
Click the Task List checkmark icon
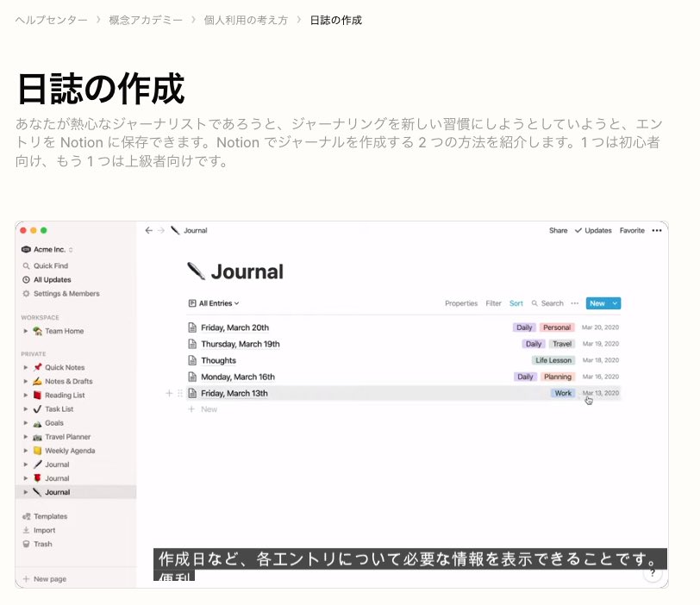(x=38, y=409)
